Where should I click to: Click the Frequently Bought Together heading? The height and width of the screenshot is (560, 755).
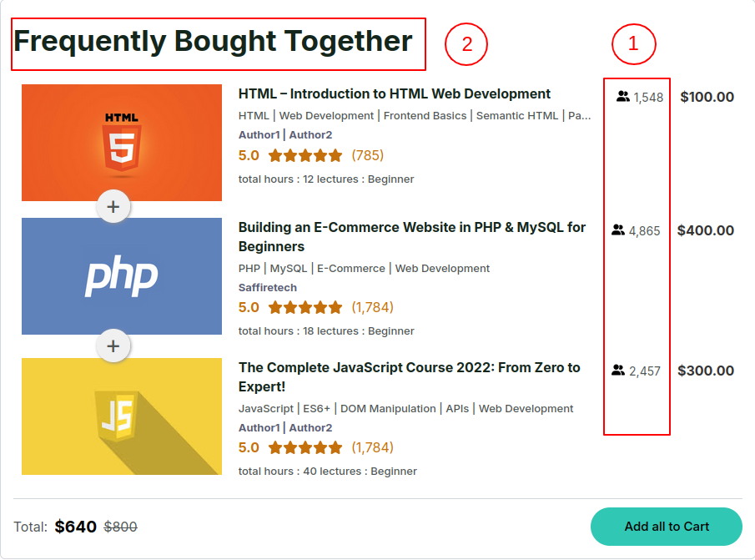(x=214, y=41)
